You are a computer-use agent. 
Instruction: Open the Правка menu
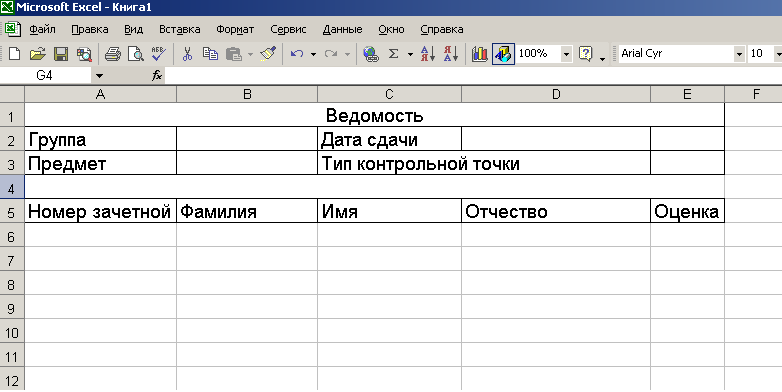[90, 29]
